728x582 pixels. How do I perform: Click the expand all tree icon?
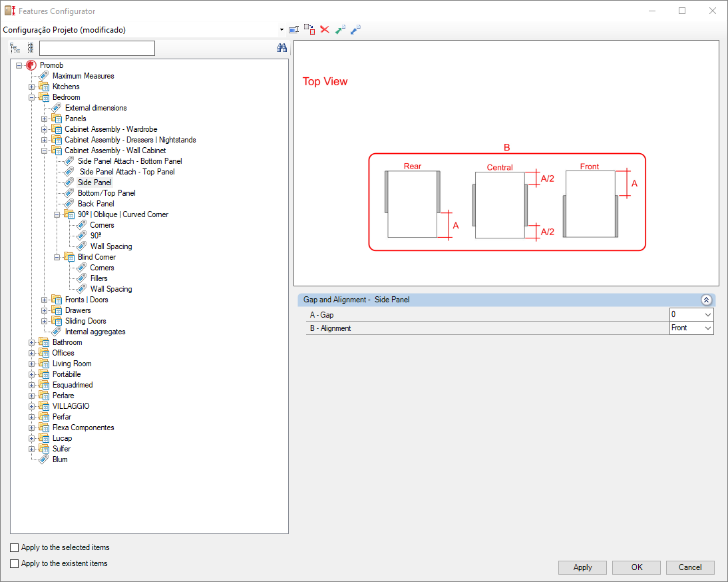coord(15,48)
